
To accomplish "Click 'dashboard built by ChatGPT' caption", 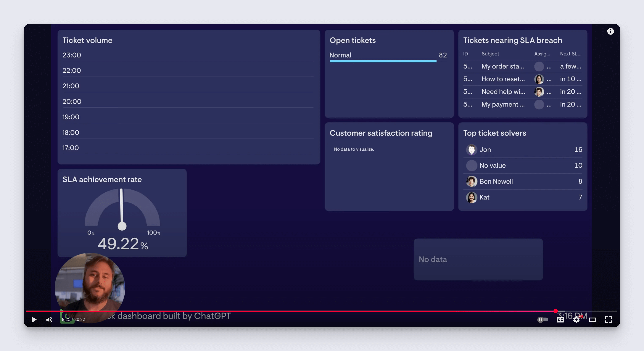I will [x=174, y=316].
